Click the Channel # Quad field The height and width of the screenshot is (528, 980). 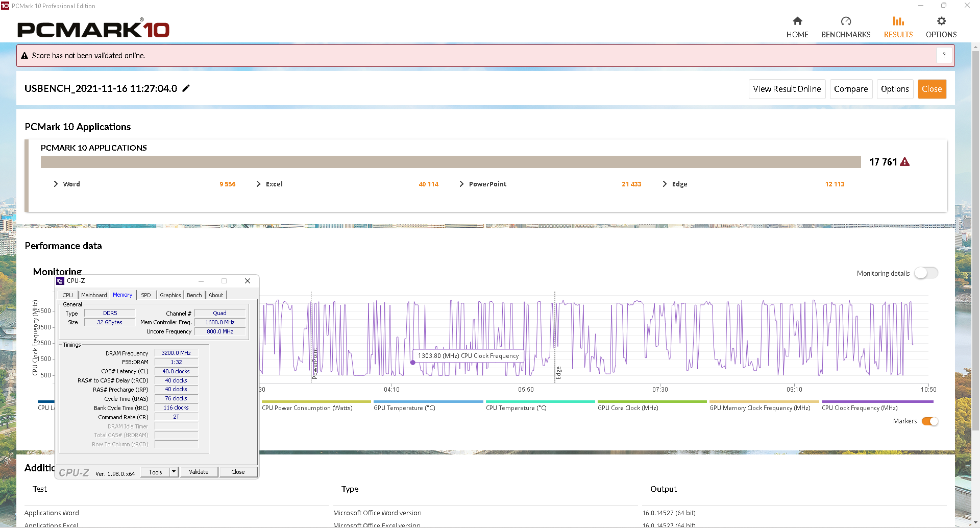[x=220, y=313]
